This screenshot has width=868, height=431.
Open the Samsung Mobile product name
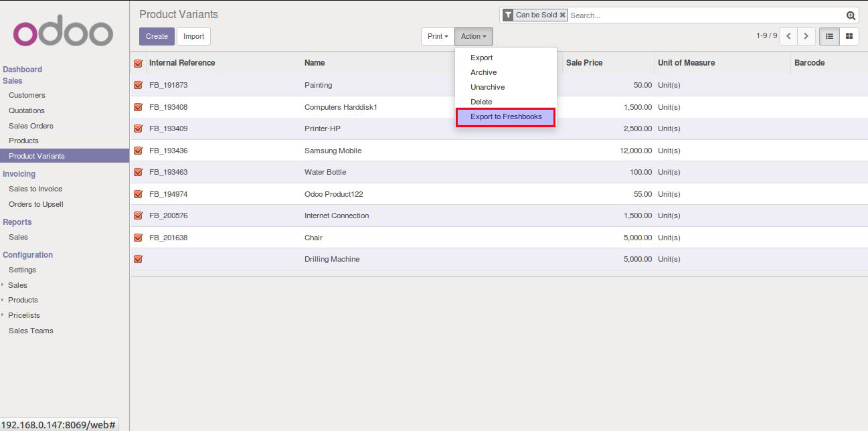pyautogui.click(x=333, y=151)
